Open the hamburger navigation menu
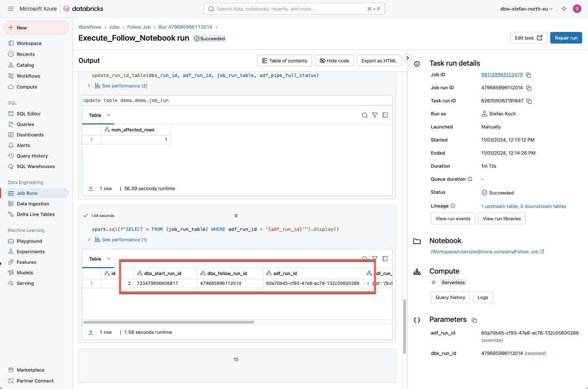 click(11, 9)
